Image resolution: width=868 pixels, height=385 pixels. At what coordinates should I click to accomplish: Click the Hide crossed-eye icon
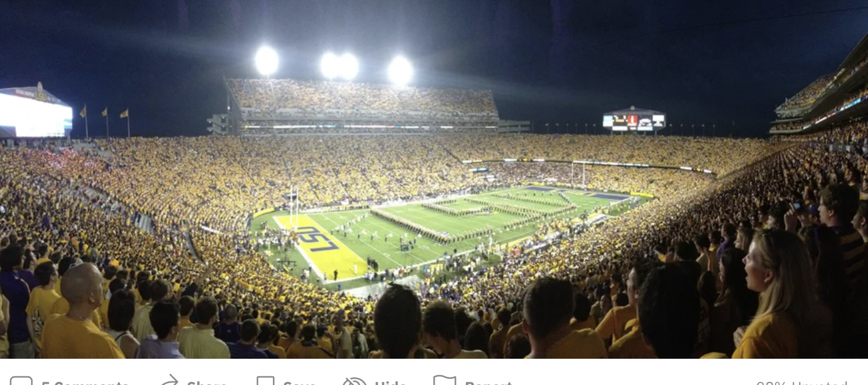(x=355, y=381)
